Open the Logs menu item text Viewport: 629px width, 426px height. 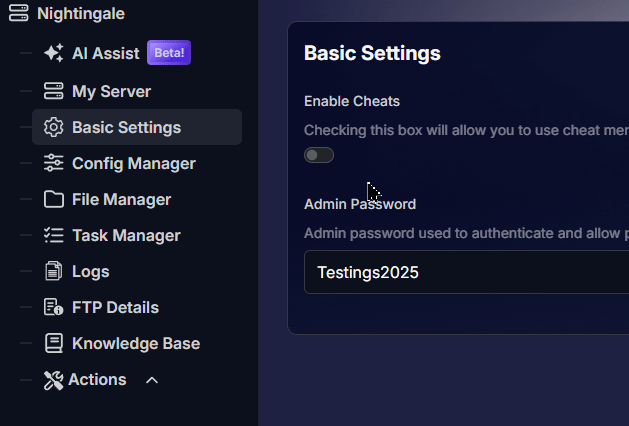tap(91, 272)
